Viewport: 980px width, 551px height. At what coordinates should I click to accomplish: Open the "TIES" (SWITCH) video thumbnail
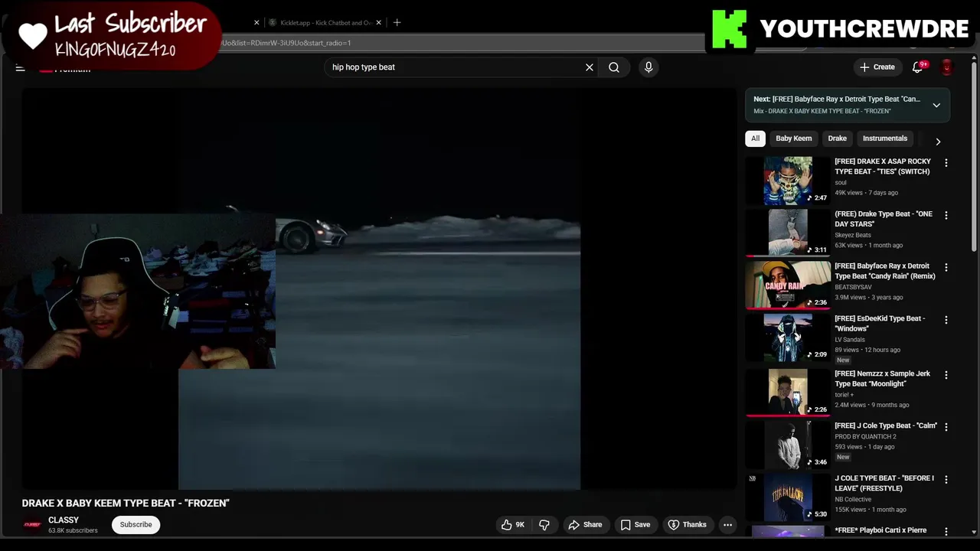pyautogui.click(x=788, y=181)
